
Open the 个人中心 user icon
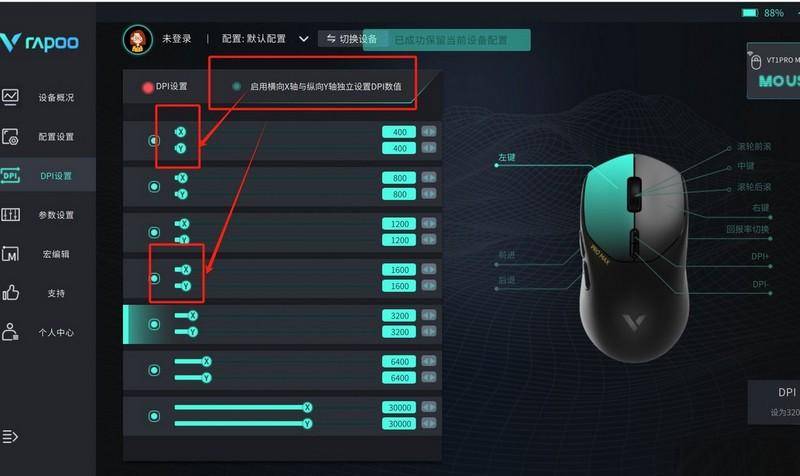[x=10, y=332]
